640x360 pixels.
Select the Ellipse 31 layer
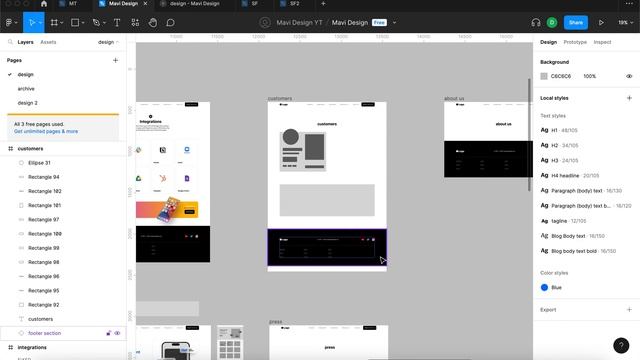click(39, 163)
